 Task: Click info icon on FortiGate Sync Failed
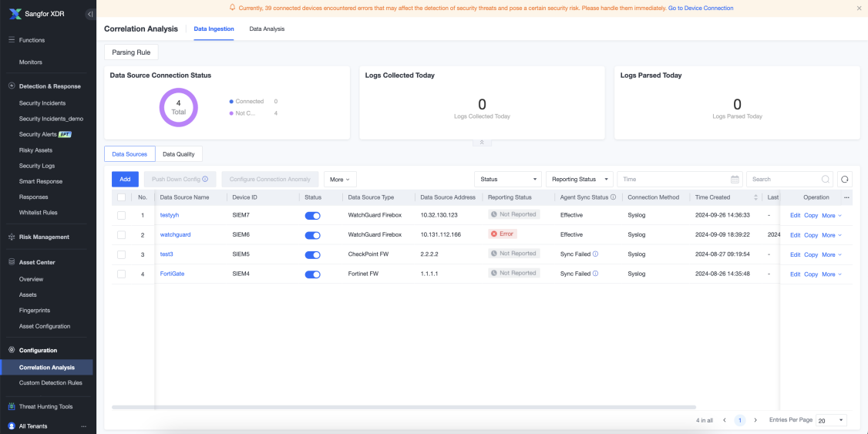(x=596, y=274)
